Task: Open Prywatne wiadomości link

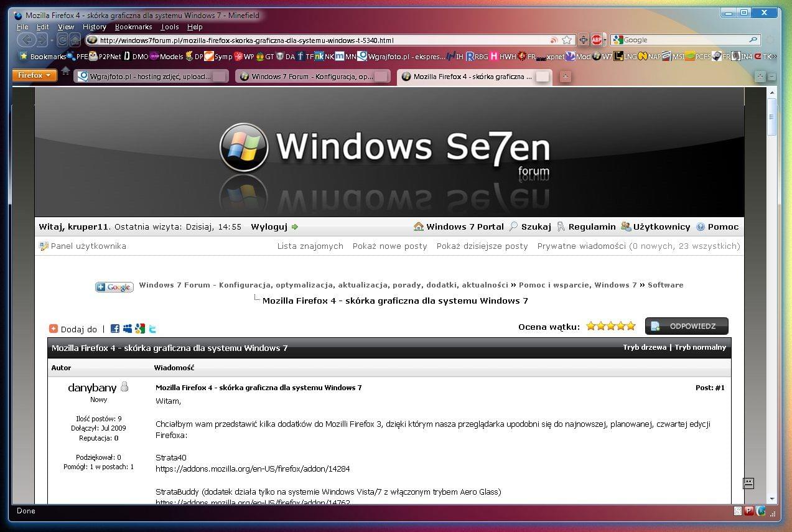Action: point(582,246)
